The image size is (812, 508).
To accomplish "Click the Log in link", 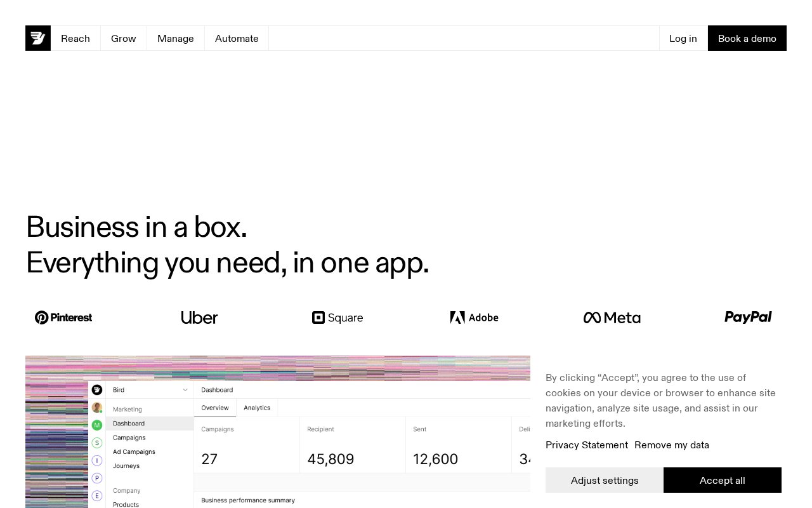I will (683, 38).
